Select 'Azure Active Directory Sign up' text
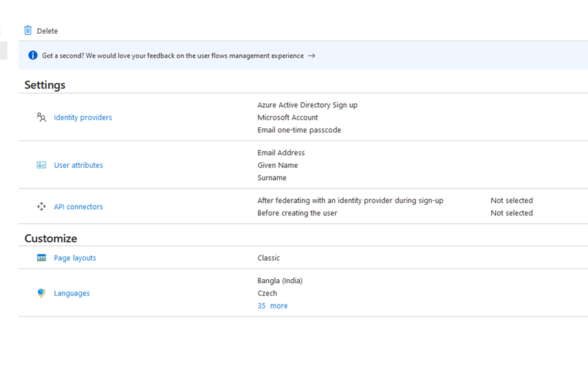This screenshot has width=588, height=385. coord(307,105)
